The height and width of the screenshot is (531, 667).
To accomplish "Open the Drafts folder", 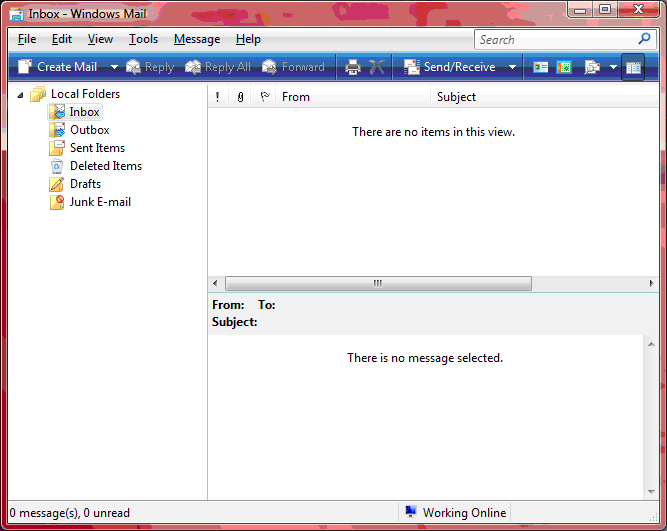I will [85, 184].
